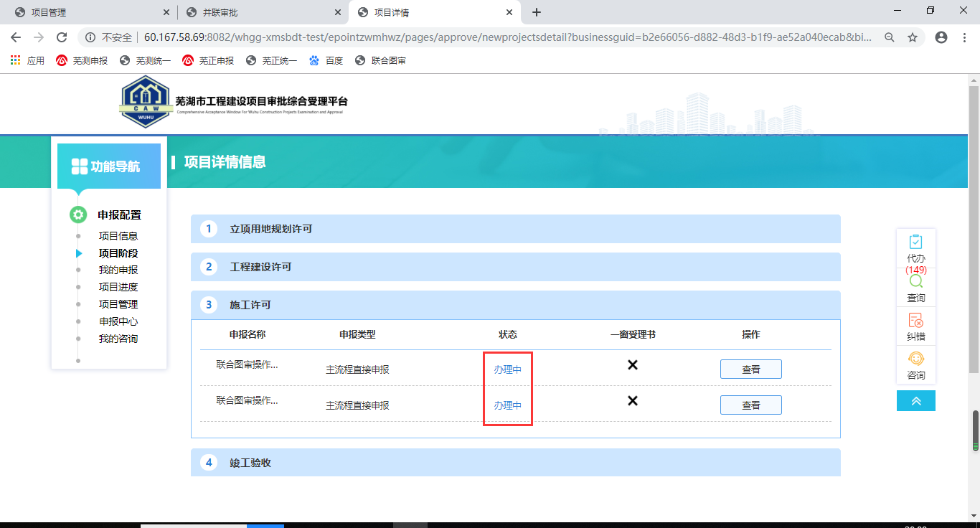Image resolution: width=980 pixels, height=528 pixels.
Task: Expand the 立项用地规划许可 stage section
Action: 515,229
